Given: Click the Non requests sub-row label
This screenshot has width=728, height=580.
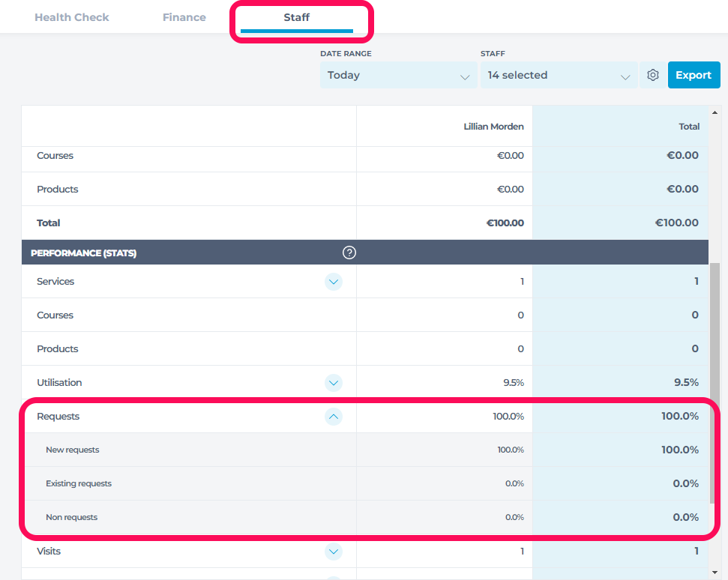Looking at the screenshot, I should (x=71, y=517).
